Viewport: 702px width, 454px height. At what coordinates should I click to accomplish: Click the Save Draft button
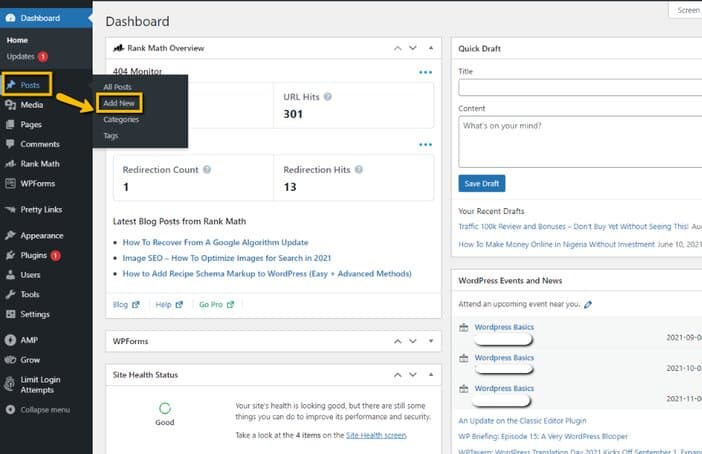click(x=482, y=184)
